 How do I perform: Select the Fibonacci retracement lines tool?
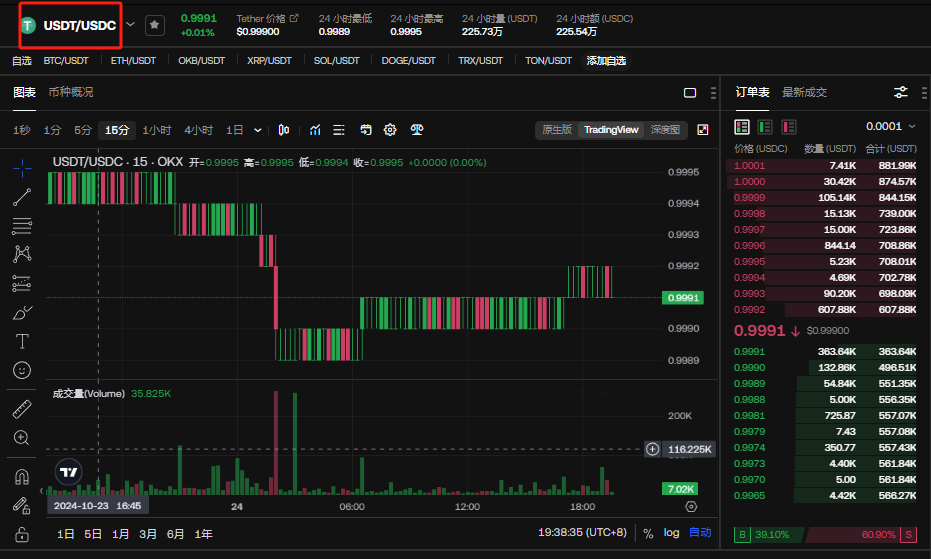22,226
